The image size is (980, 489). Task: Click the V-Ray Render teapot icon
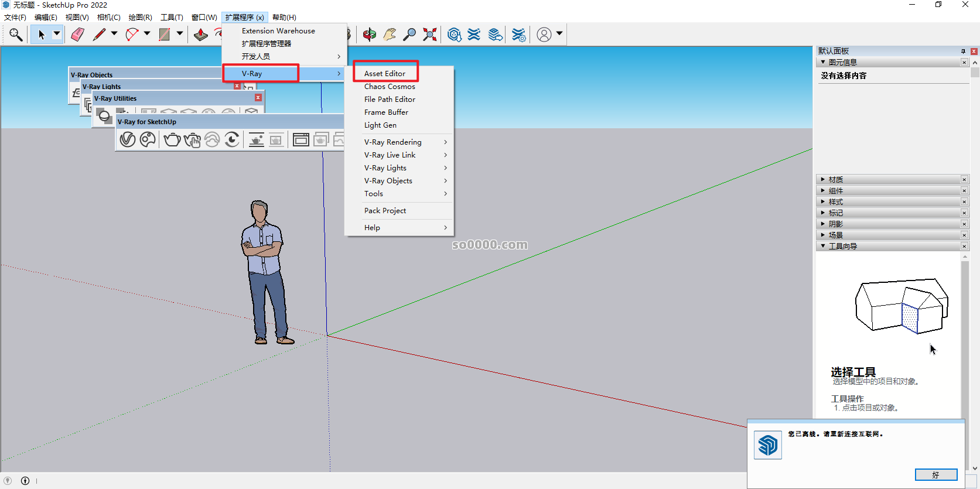[x=172, y=139]
